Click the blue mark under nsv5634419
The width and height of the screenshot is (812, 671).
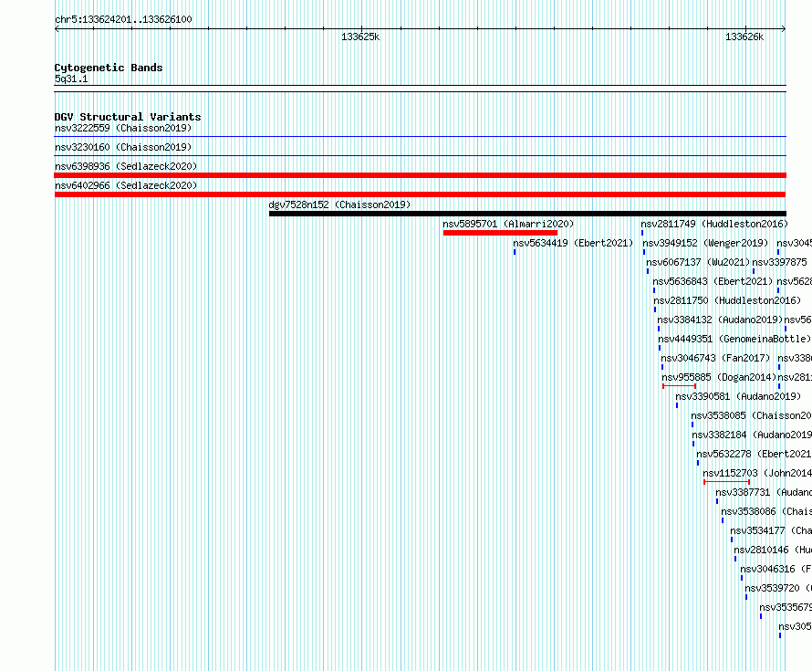[515, 252]
